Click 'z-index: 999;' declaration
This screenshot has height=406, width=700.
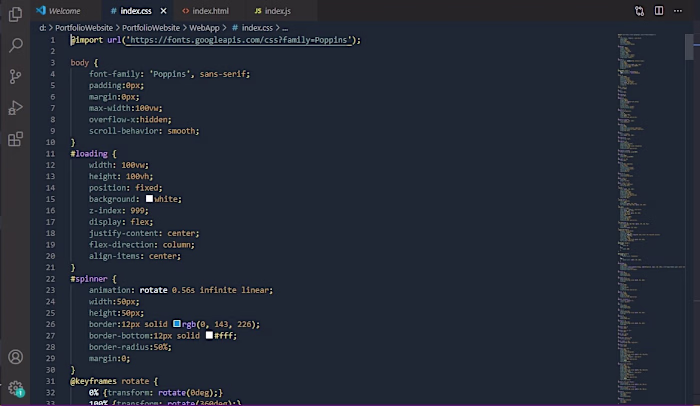[x=118, y=210]
